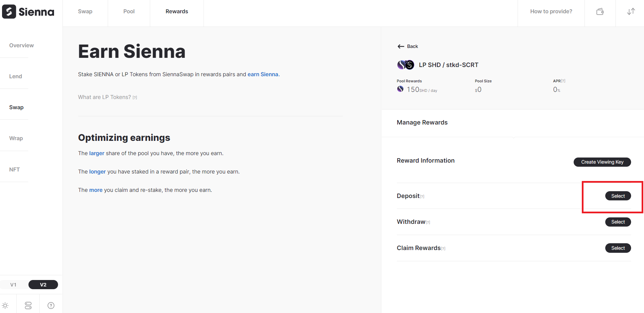Image resolution: width=644 pixels, height=313 pixels.
Task: Click the 150 SHD / day value
Action: click(x=422, y=89)
